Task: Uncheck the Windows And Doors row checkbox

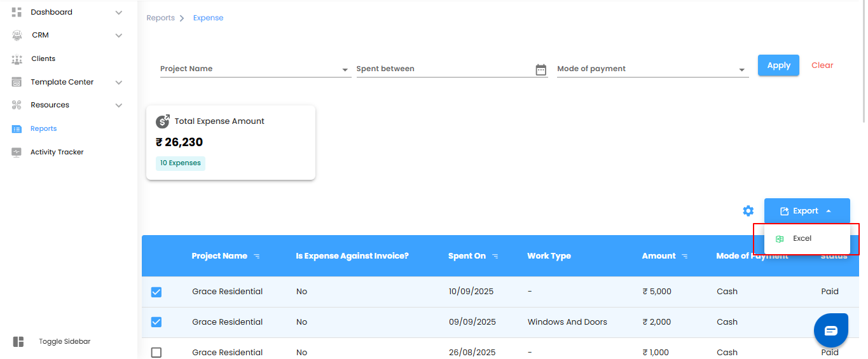Action: [156, 322]
